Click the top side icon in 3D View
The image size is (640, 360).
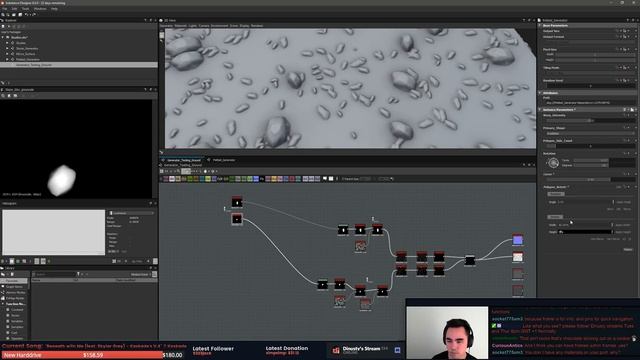[162, 35]
